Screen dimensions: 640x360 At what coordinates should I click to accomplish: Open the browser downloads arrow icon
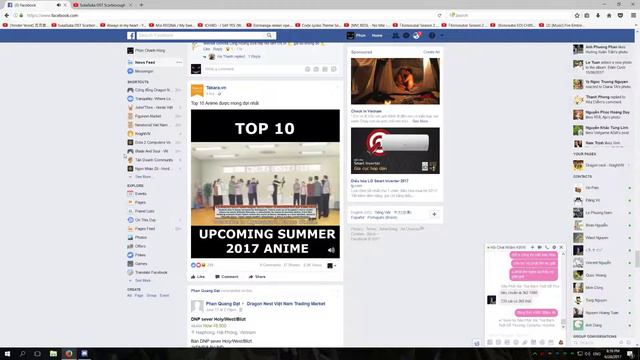pyautogui.click(x=598, y=16)
